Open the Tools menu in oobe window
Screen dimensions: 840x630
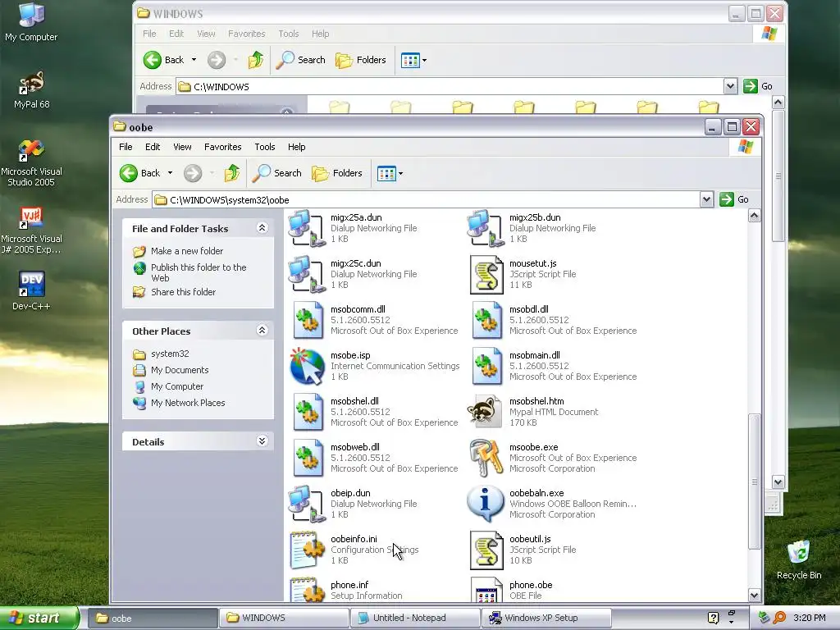[x=265, y=147]
